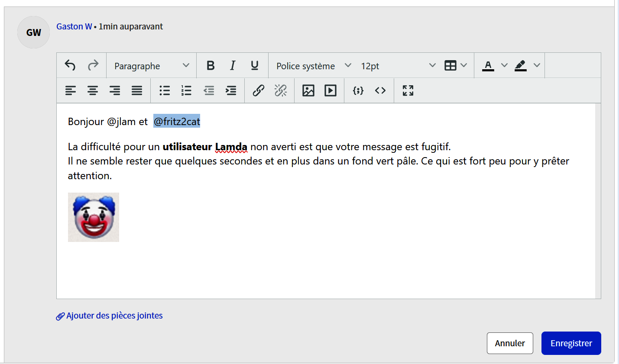
Task: Expand the text color picker arrow
Action: (x=504, y=65)
